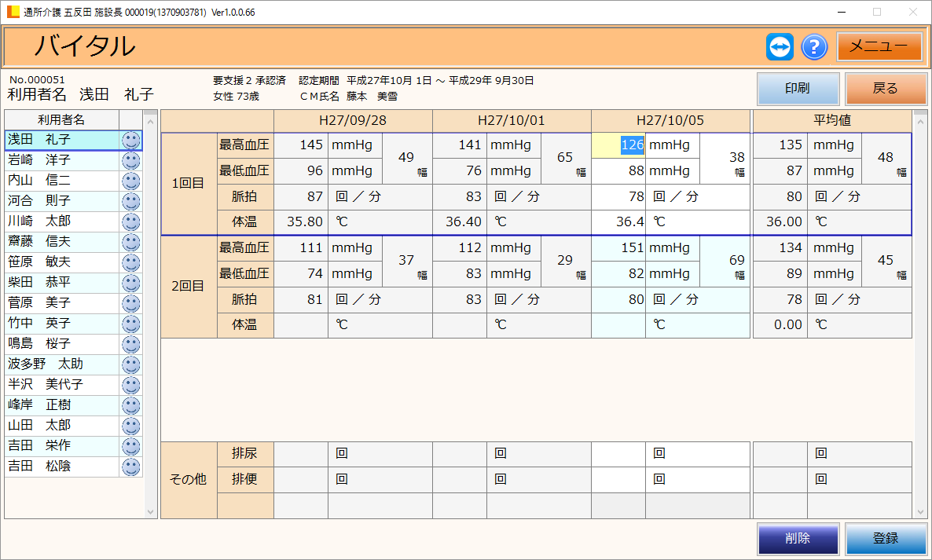This screenshot has width=932, height=560.
Task: Click the smiley icon beside 菅原 美子
Action: 130,303
